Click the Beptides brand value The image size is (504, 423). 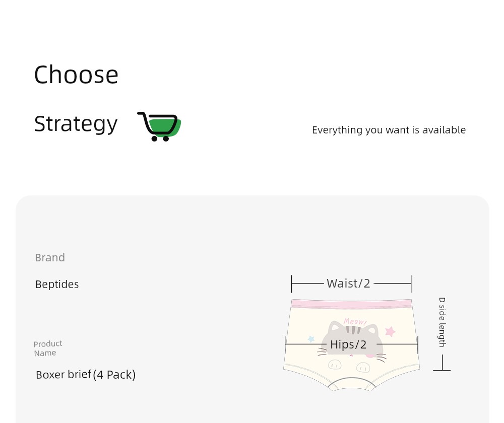click(57, 284)
